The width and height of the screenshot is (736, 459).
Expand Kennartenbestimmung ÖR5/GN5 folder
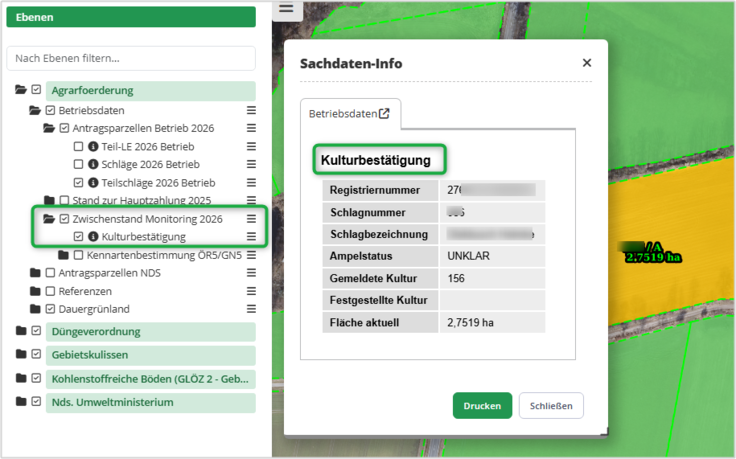63,255
